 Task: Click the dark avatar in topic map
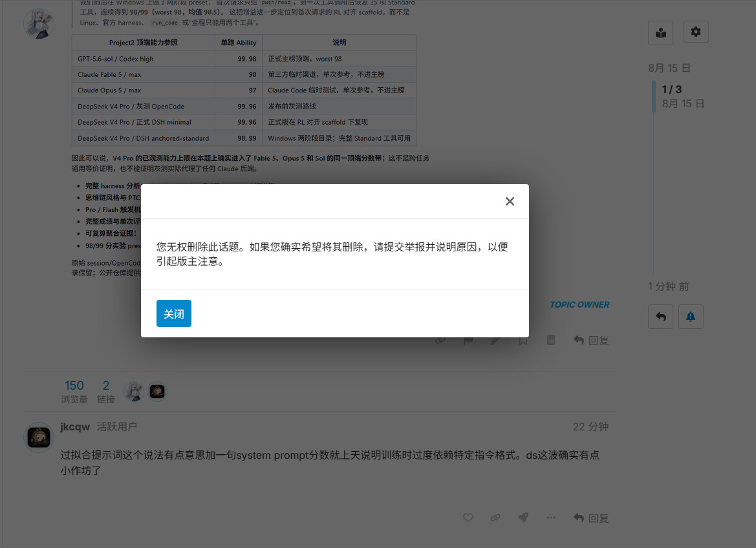[x=157, y=392]
